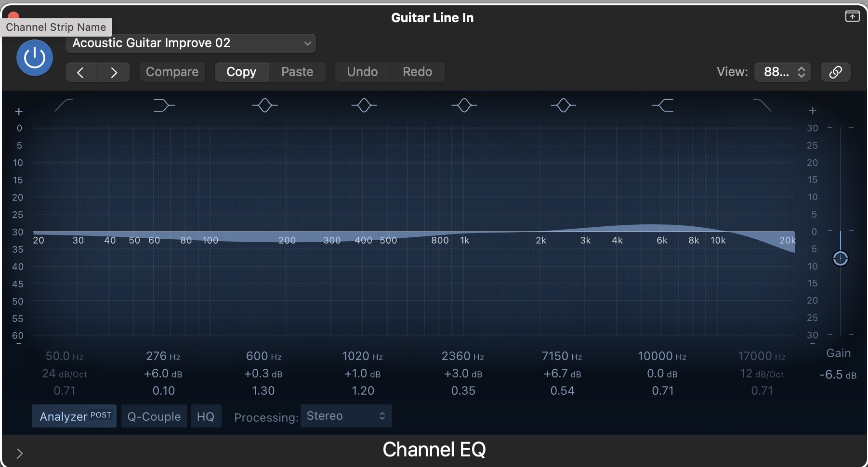Viewport: 868px width, 467px height.
Task: Click the Undo button
Action: pyautogui.click(x=362, y=72)
